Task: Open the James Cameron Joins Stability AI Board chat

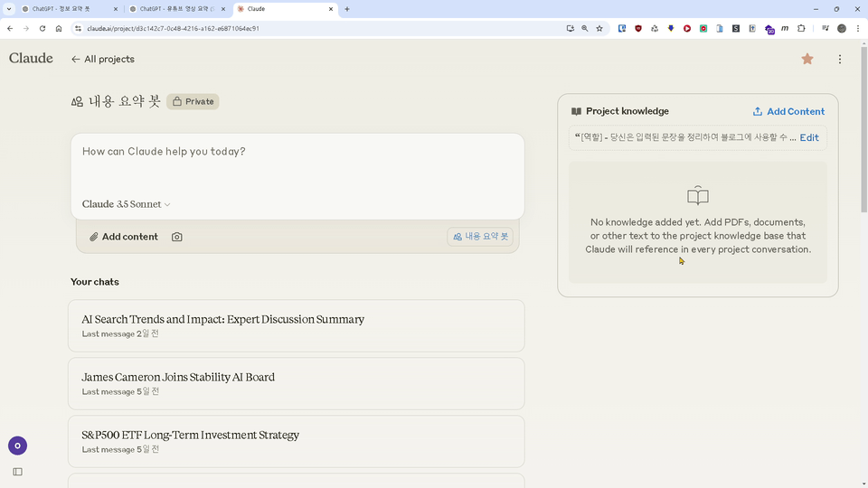Action: point(297,383)
